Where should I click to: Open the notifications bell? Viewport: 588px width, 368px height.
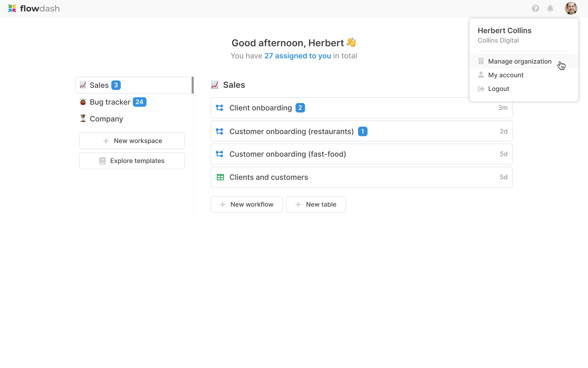coord(550,9)
